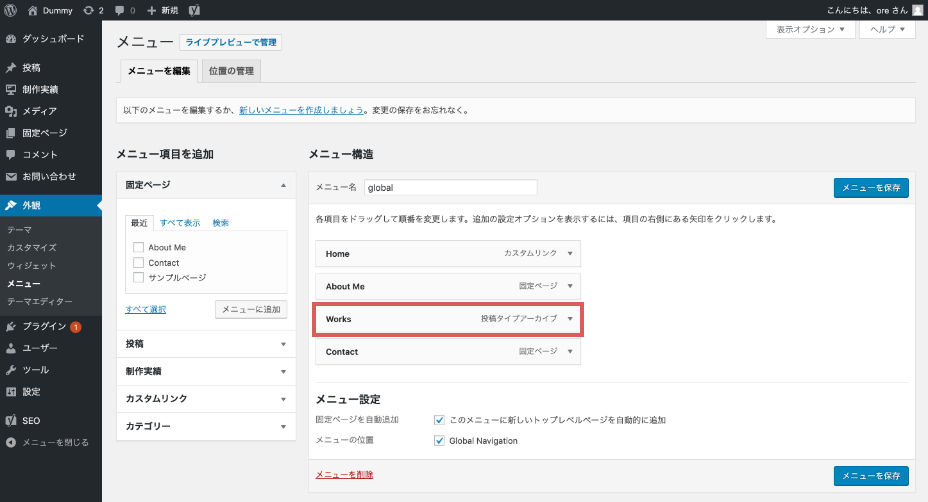This screenshot has width=928, height=502.
Task: Click the Yoast SEO icon in admin bar
Action: coord(194,9)
